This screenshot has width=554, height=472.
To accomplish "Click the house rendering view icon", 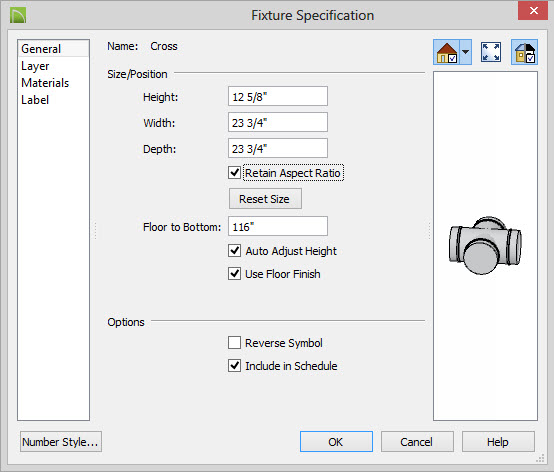I will pyautogui.click(x=447, y=52).
